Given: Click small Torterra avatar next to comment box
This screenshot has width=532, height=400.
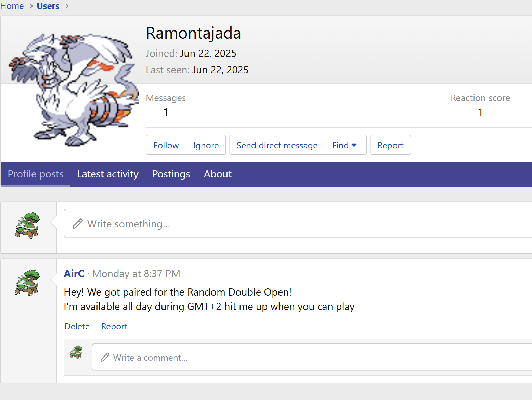Looking at the screenshot, I should (x=76, y=352).
